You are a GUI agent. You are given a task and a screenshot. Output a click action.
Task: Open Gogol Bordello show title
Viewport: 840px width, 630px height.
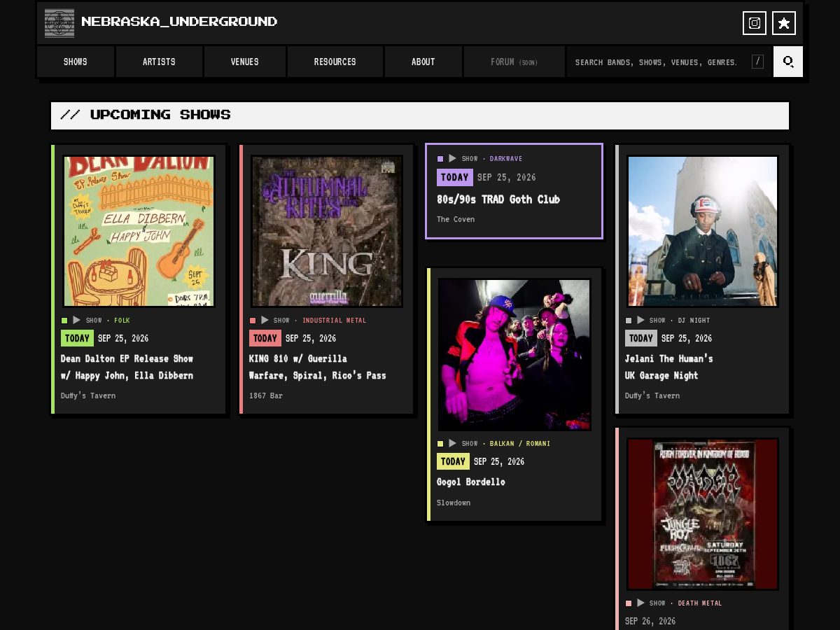(x=471, y=482)
